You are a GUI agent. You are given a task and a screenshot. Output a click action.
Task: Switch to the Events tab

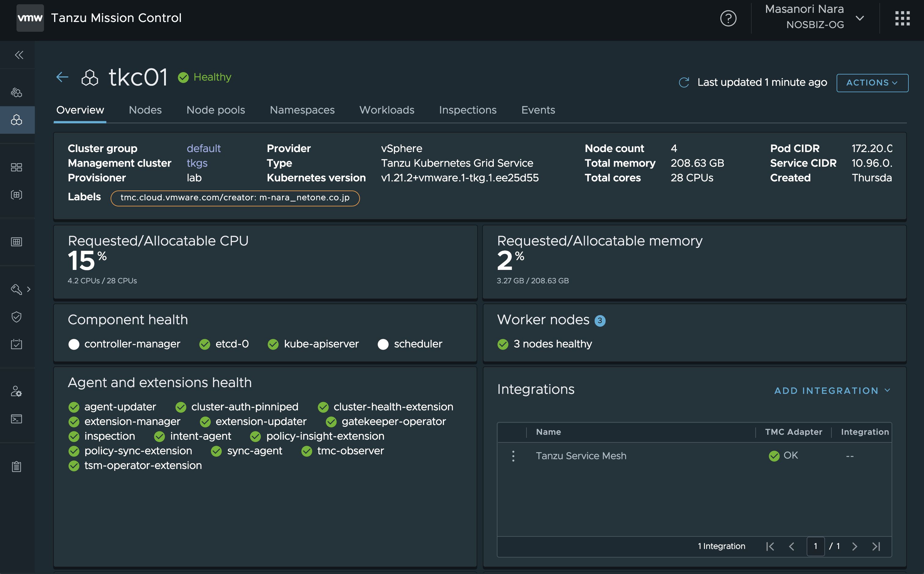click(538, 110)
